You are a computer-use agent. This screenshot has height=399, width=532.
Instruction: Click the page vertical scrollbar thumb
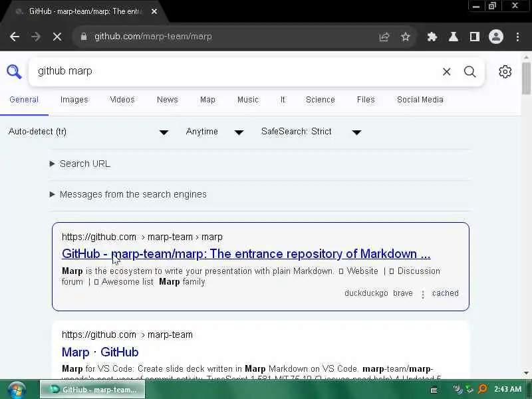click(526, 78)
